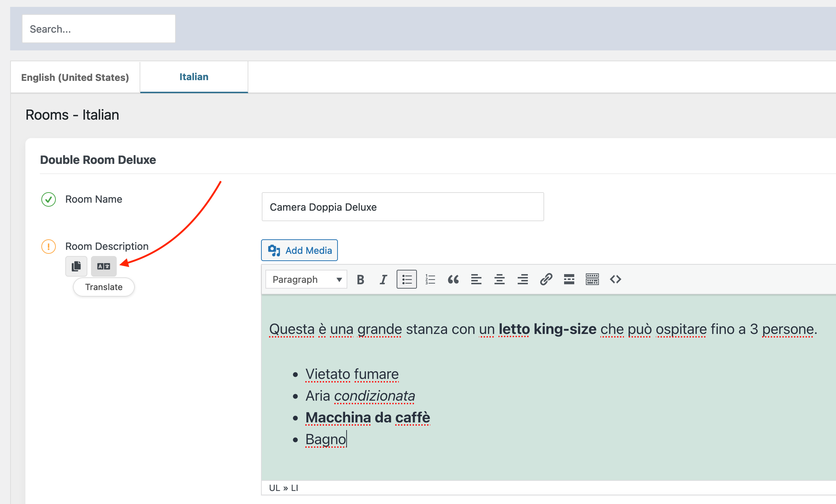Click the Insert link icon
The width and height of the screenshot is (836, 504).
(x=546, y=280)
